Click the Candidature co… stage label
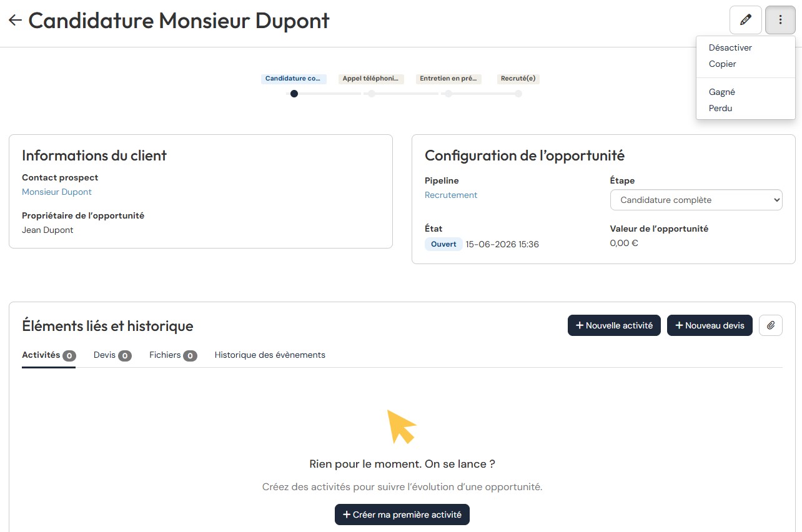Image resolution: width=802 pixels, height=532 pixels. click(294, 79)
